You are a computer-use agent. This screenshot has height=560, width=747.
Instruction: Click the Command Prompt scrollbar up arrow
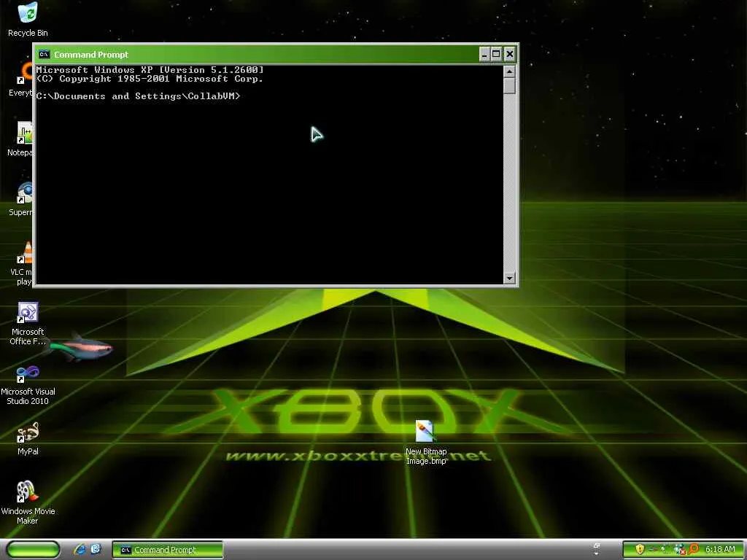coord(509,72)
